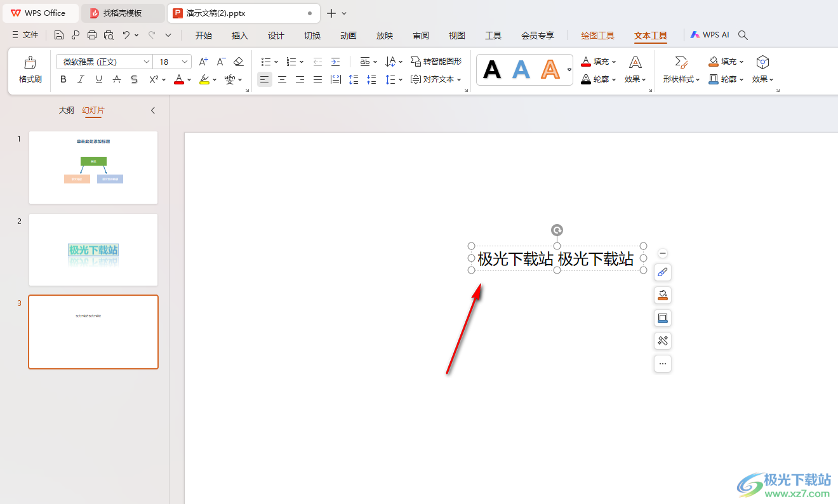The width and height of the screenshot is (838, 504).
Task: Set right text alignment
Action: tap(300, 79)
